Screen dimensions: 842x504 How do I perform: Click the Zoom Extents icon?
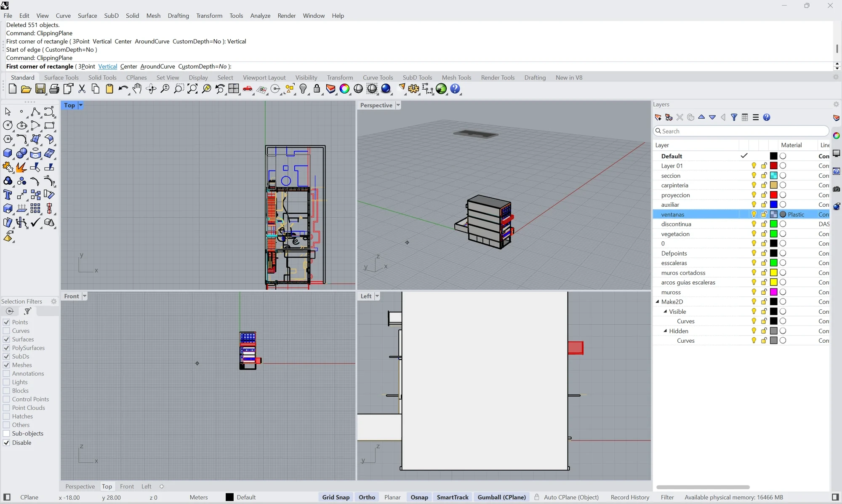(192, 89)
